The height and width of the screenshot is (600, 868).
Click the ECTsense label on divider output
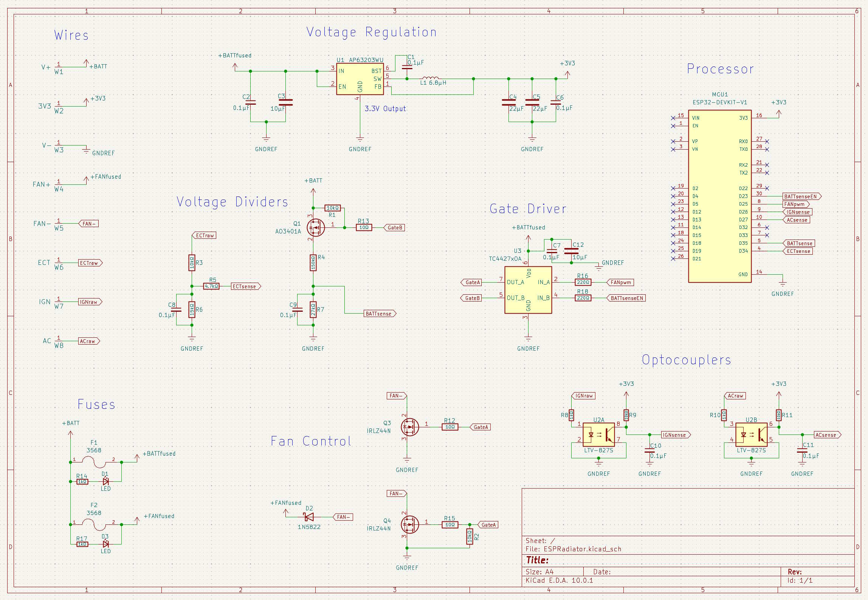[246, 286]
